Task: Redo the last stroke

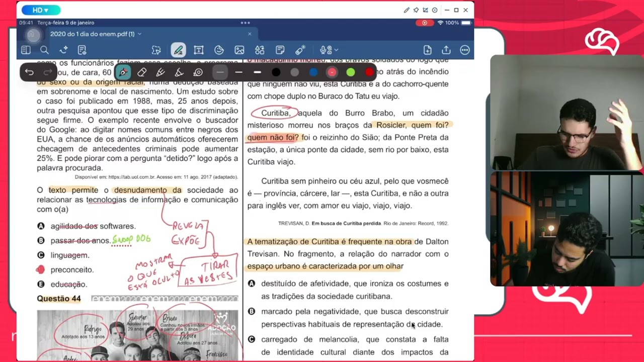Action: (x=48, y=72)
